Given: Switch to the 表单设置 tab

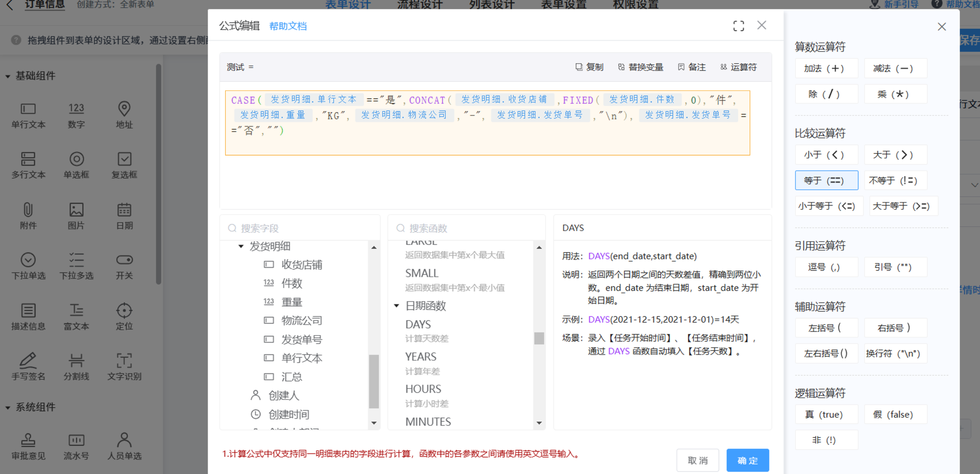Looking at the screenshot, I should pos(564,5).
